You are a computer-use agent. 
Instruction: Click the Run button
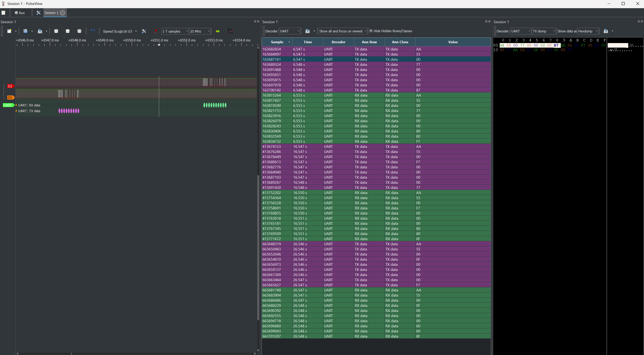pyautogui.click(x=20, y=13)
